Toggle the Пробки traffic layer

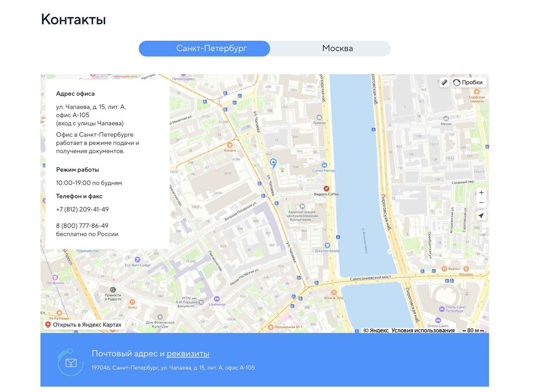468,82
